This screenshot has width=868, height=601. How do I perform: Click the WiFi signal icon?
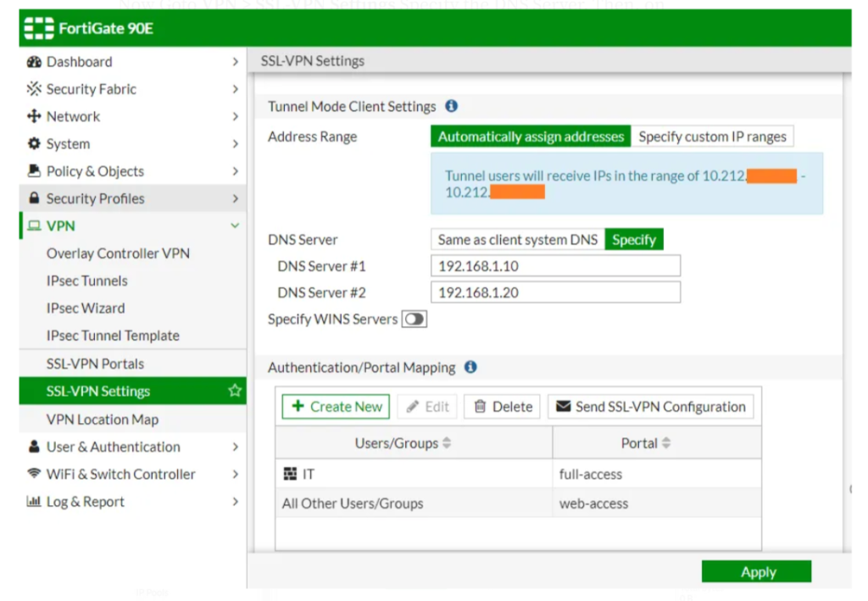34,474
